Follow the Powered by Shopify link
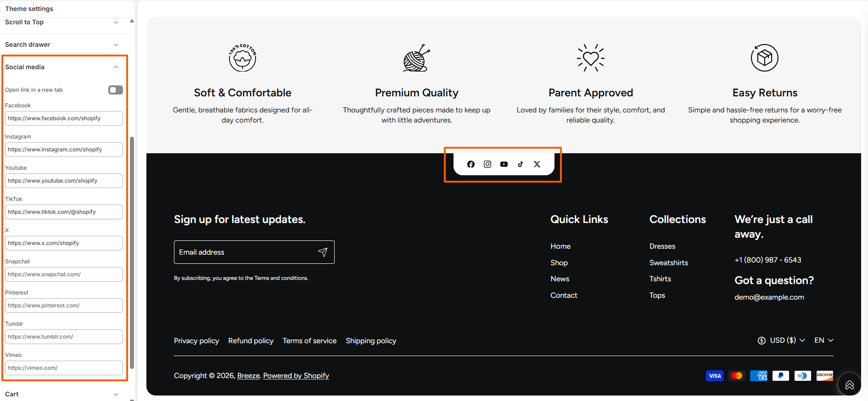The height and width of the screenshot is (401, 868). coord(296,376)
